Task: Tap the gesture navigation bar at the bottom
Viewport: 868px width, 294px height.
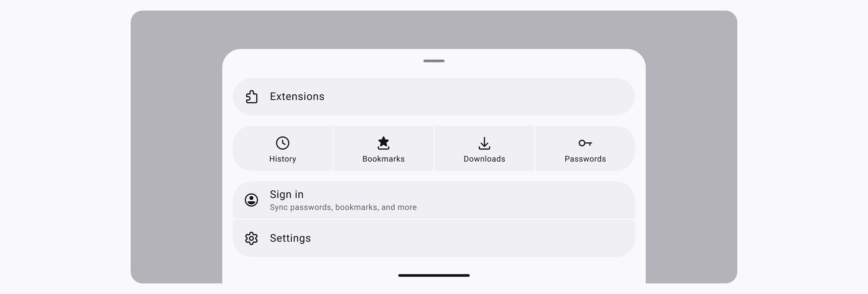Action: pyautogui.click(x=434, y=275)
